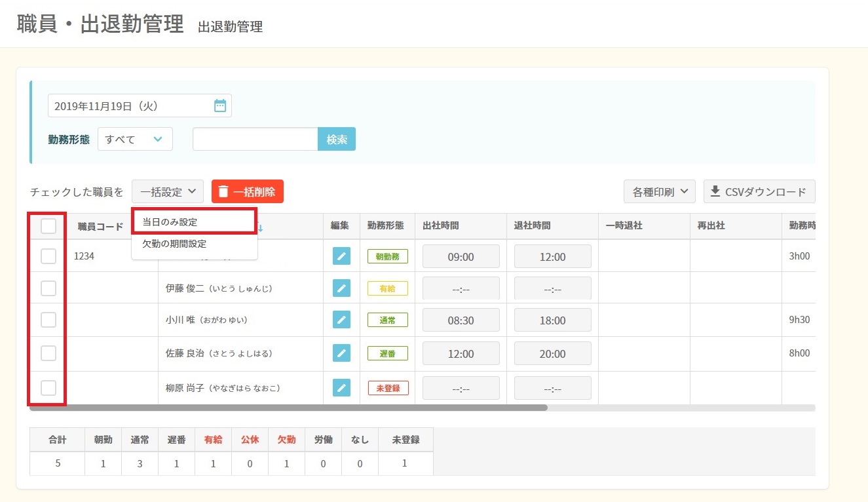Click the 8h00 working time value
The height and width of the screenshot is (502, 868).
tap(800, 353)
